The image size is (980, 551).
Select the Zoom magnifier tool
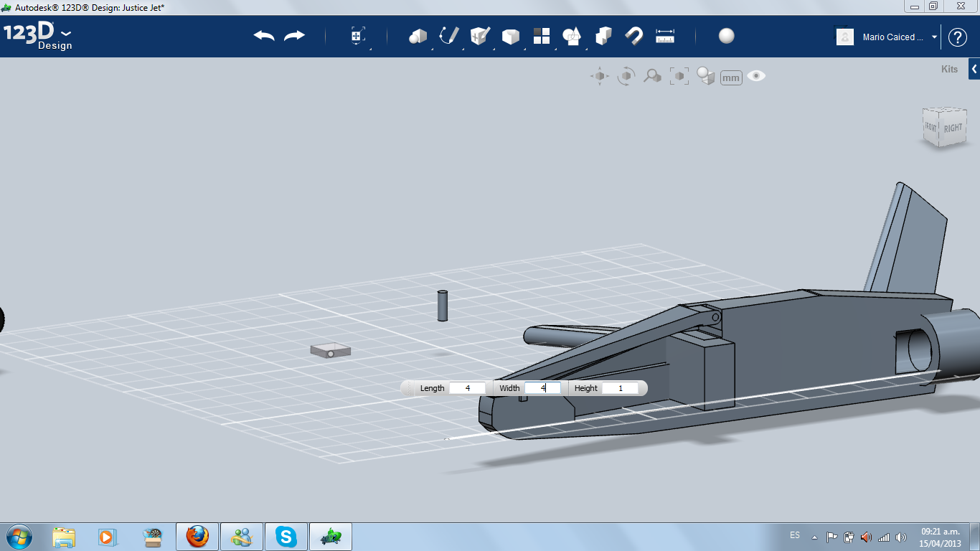coord(652,76)
